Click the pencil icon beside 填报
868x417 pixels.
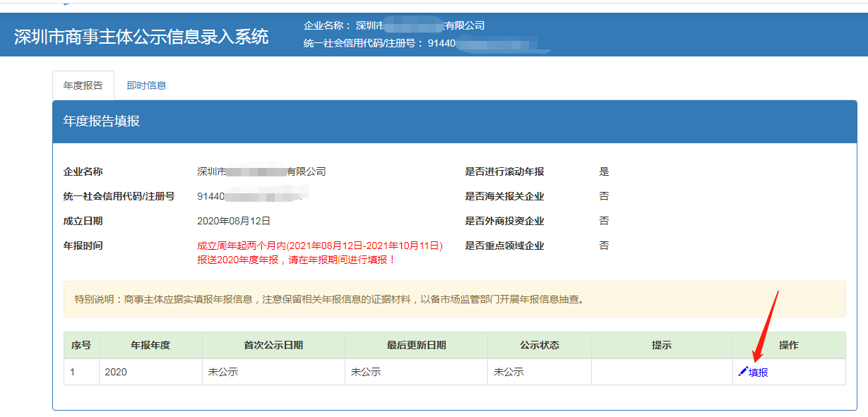(x=742, y=371)
